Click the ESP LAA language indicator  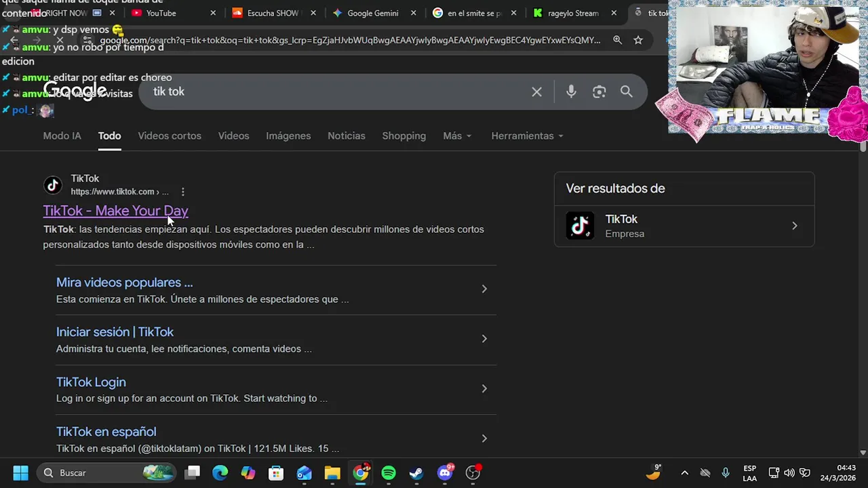[749, 472]
